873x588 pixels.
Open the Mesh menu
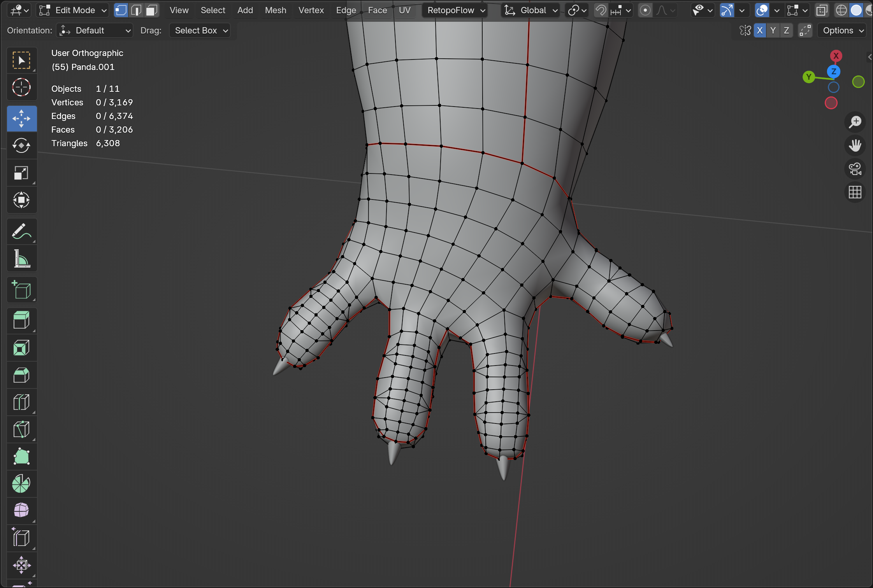pyautogui.click(x=275, y=10)
